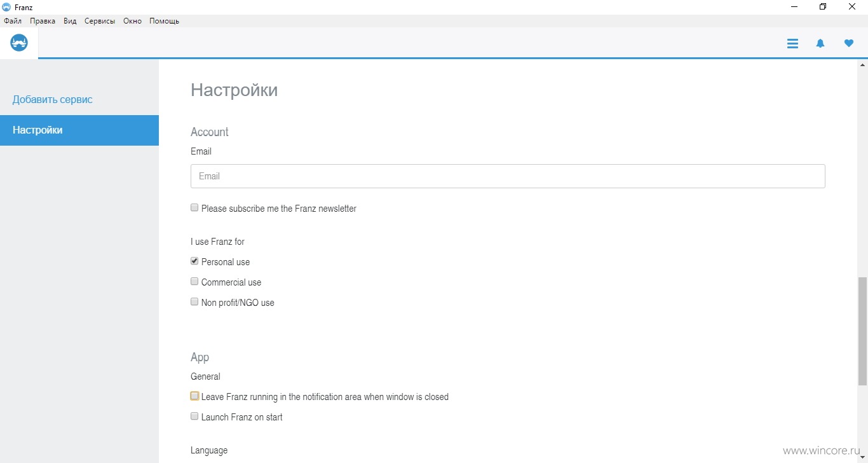Minimize the Franz window

[794, 7]
